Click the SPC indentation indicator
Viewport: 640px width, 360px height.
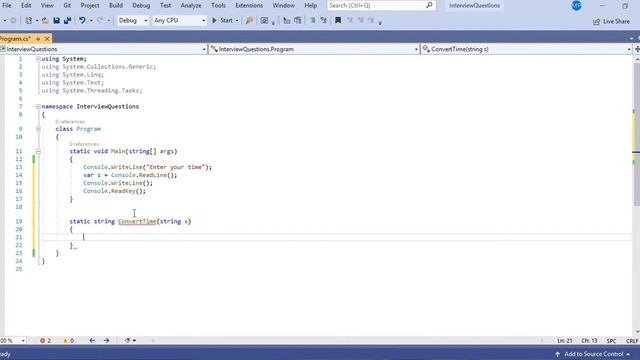[611, 340]
